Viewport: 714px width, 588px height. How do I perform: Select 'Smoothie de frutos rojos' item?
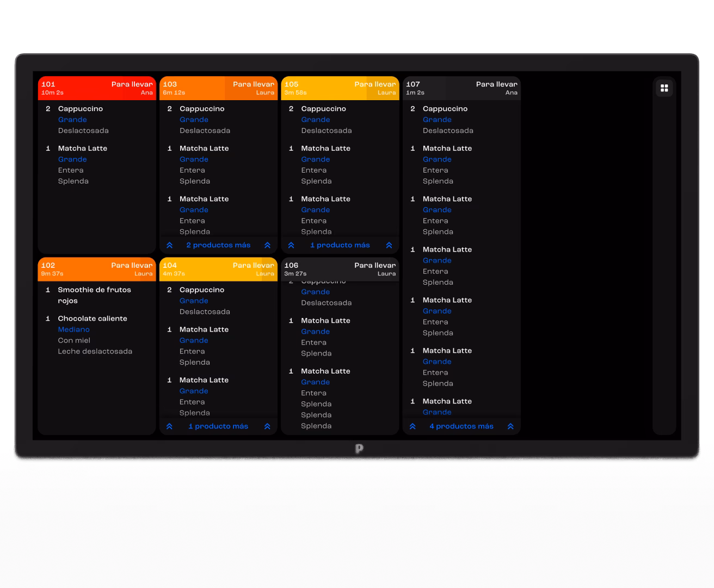click(95, 295)
